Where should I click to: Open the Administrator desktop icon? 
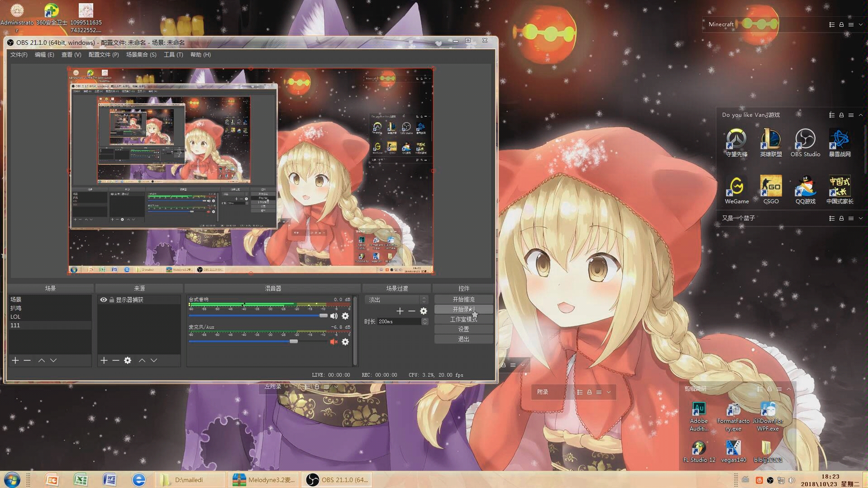17,18
